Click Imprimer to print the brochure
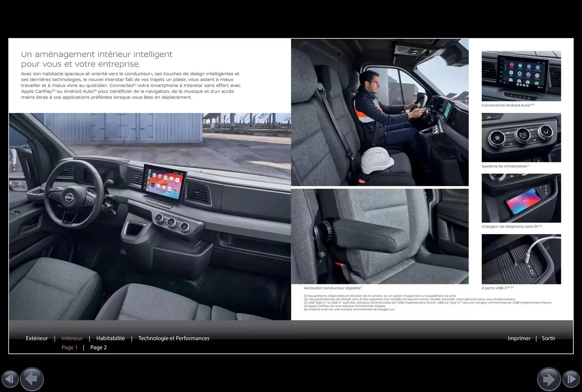 pyautogui.click(x=519, y=338)
